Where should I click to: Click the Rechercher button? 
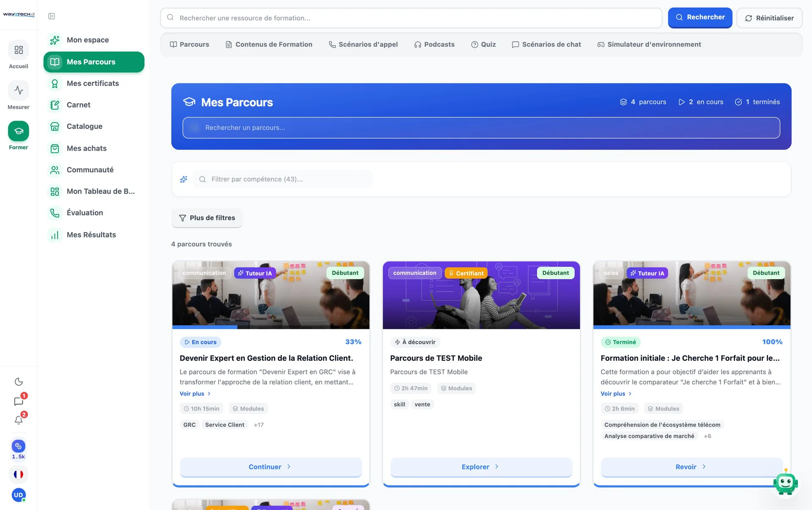click(x=700, y=17)
